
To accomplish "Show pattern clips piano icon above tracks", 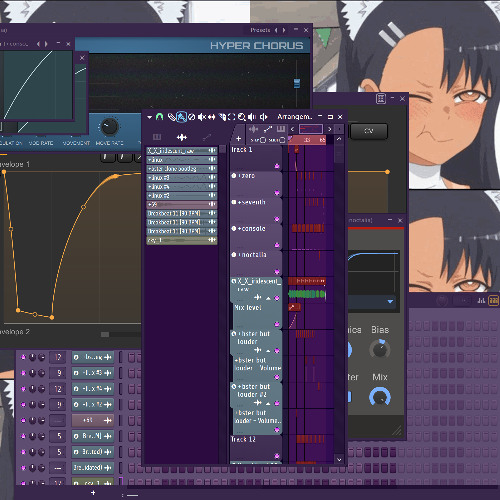I will (281, 129).
